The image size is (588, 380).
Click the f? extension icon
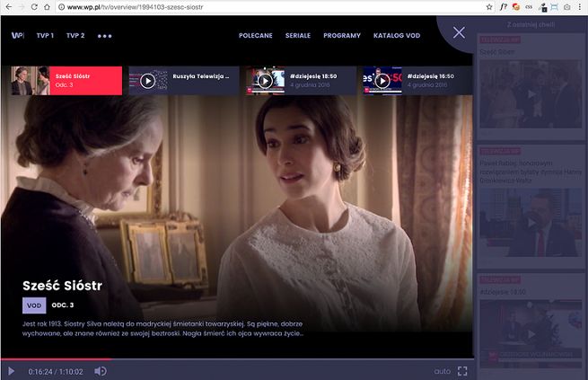click(x=503, y=7)
